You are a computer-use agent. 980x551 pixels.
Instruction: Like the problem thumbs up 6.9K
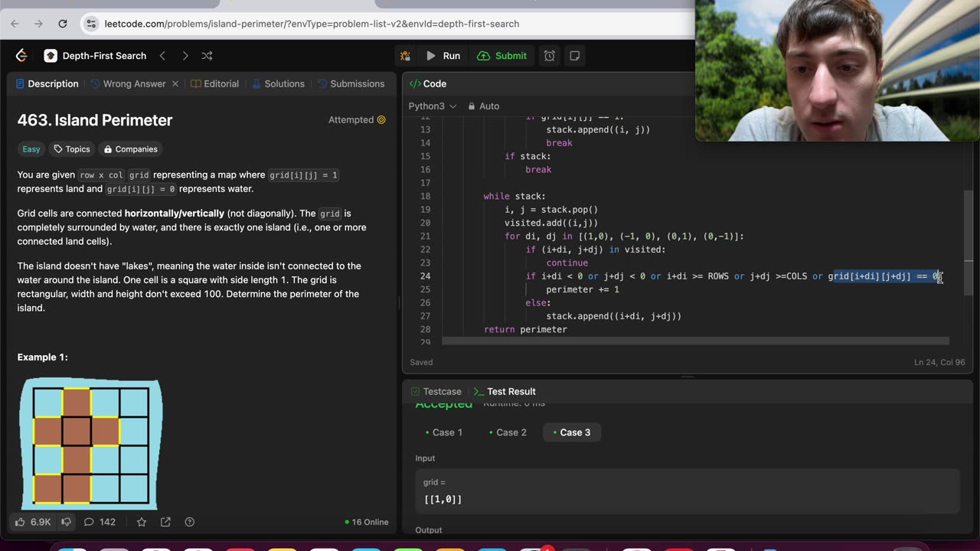pyautogui.click(x=32, y=522)
